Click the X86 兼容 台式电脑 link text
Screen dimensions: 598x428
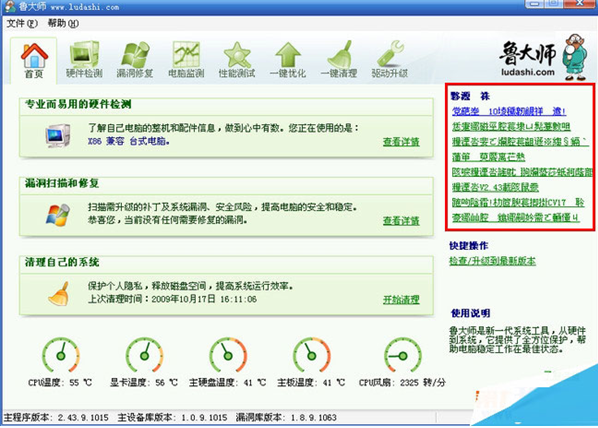[x=129, y=141]
